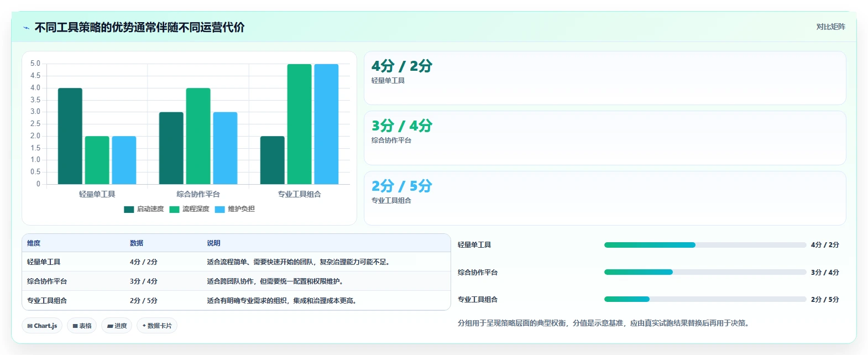Click the 专业工具组合 流程深度 bar

tap(299, 124)
